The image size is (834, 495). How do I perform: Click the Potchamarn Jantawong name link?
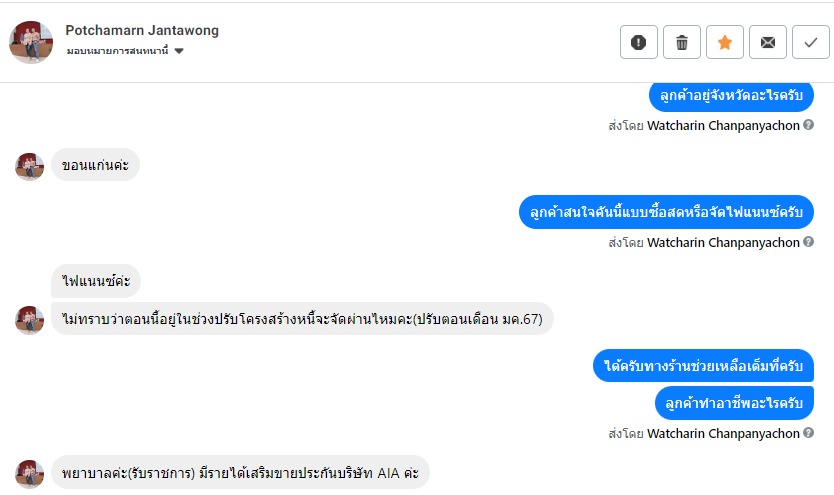(142, 30)
